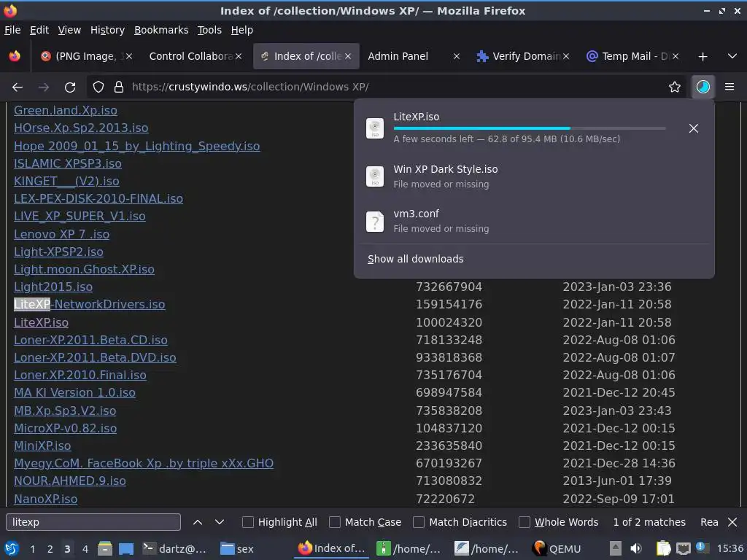Click the find bar search field

tap(93, 522)
